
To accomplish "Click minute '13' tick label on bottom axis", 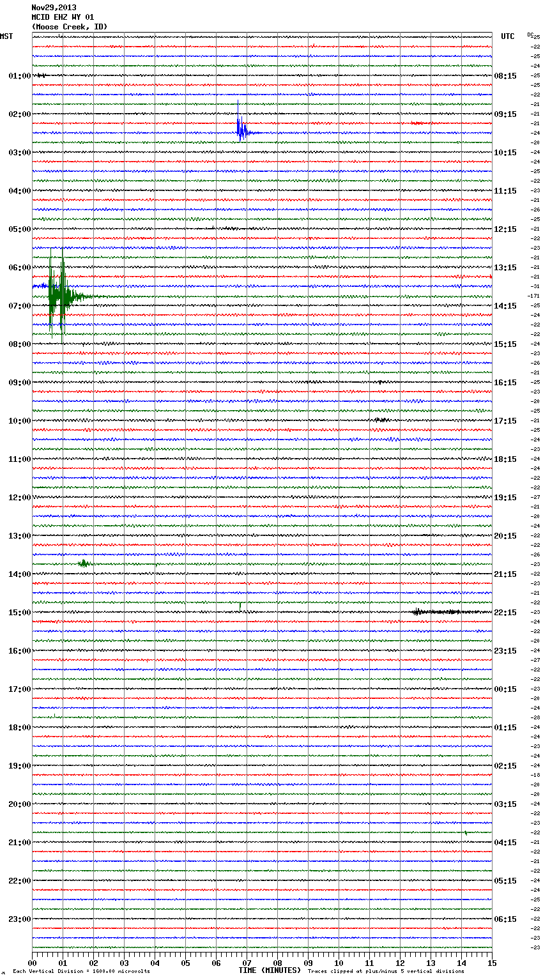I will (431, 963).
